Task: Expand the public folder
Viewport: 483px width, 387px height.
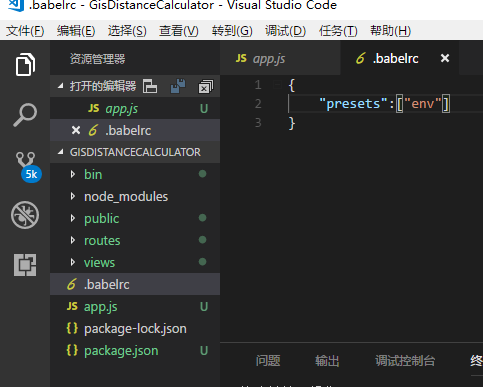Action: (x=73, y=218)
